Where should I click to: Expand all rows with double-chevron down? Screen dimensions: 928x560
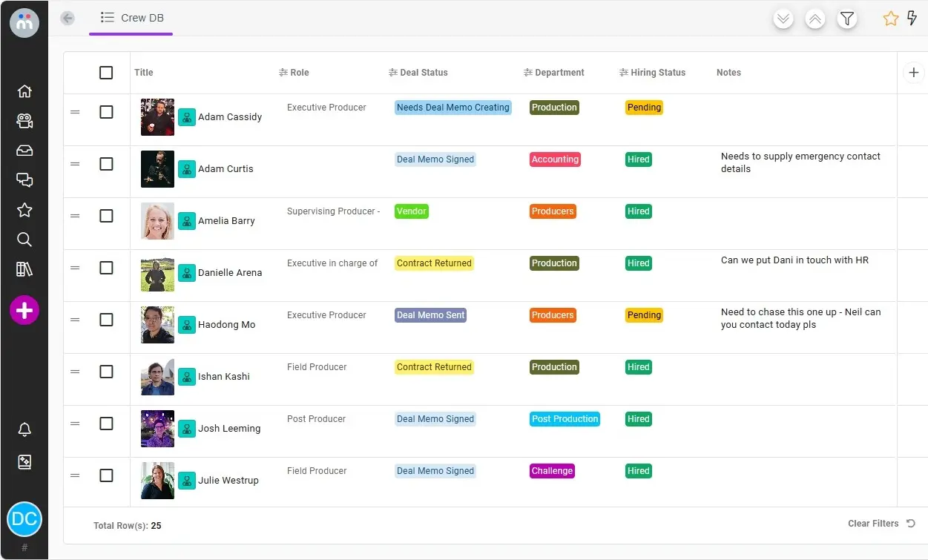pyautogui.click(x=783, y=19)
